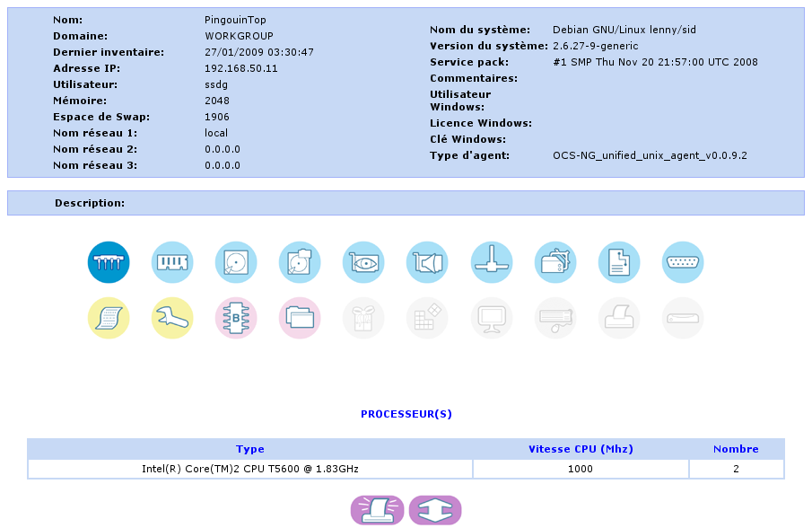Open the Network adapters icon

pyautogui.click(x=492, y=262)
